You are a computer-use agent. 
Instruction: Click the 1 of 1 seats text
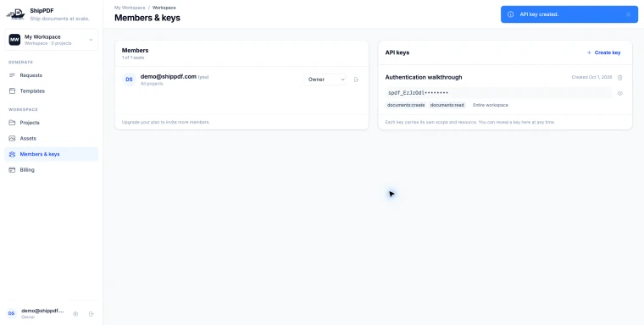point(133,58)
